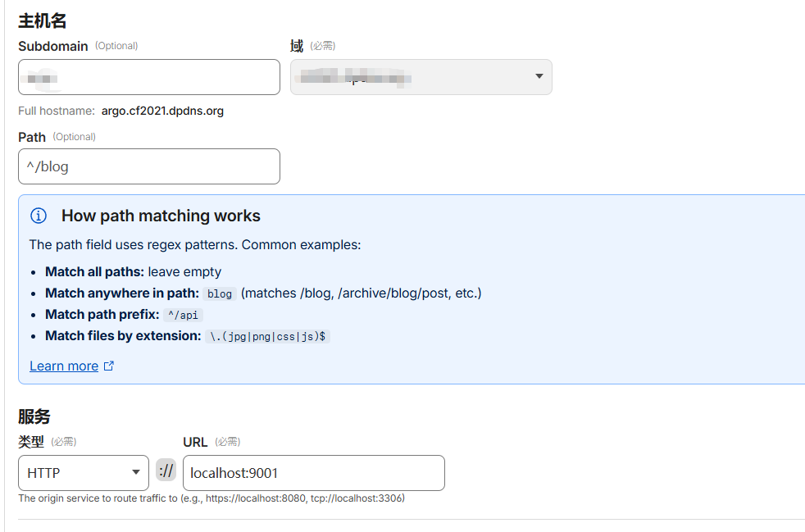Screen dimensions: 805x532
Task: Select the blog code example snippet
Action: pos(220,293)
